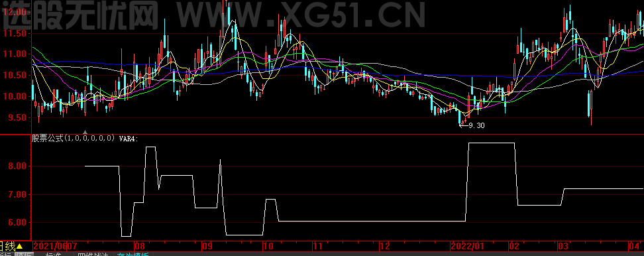Click the small gray triangle marker below the candlestick chart
The image size is (644, 256).
[85, 133]
